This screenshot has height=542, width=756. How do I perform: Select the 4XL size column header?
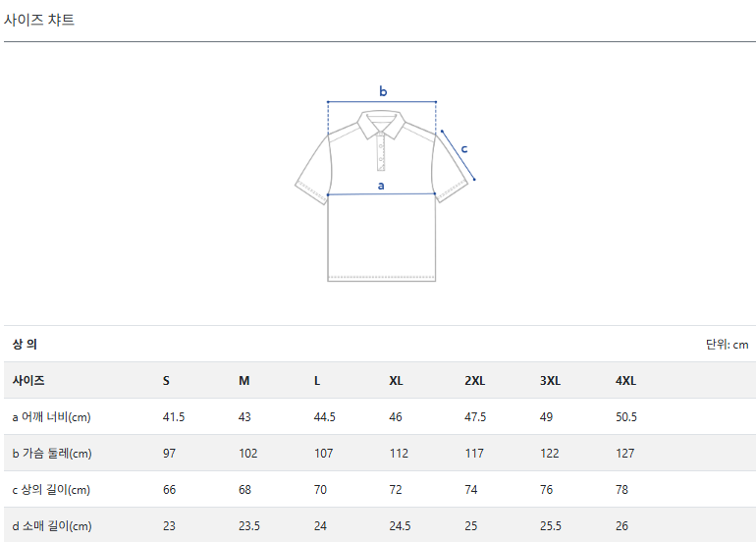click(625, 381)
